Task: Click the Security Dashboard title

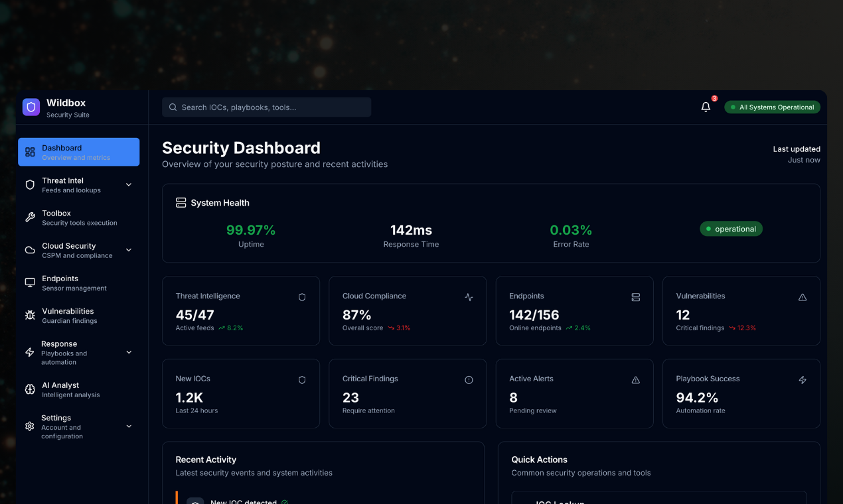Action: 241,148
